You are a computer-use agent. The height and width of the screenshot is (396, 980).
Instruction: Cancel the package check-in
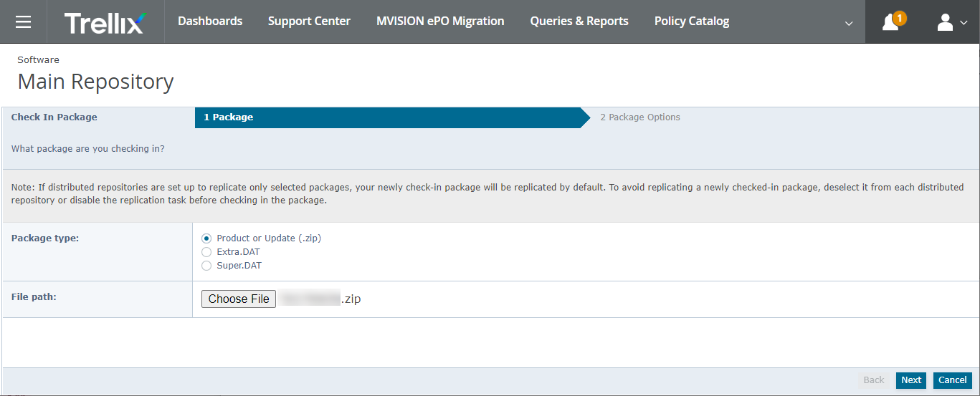coord(953,380)
